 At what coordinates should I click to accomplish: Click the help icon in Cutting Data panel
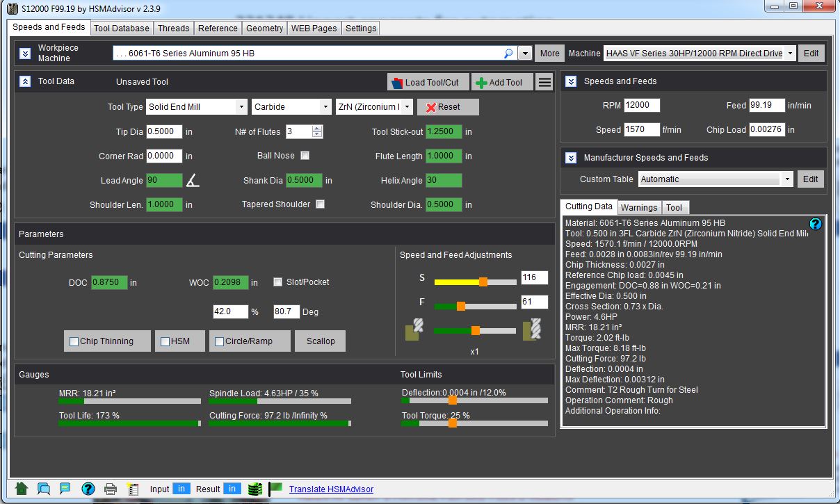(816, 224)
